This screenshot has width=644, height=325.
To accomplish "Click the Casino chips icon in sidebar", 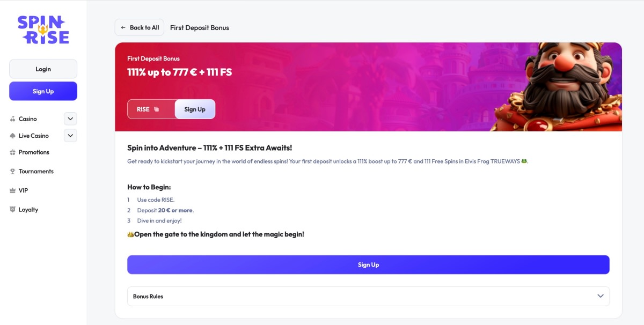I will (13, 119).
